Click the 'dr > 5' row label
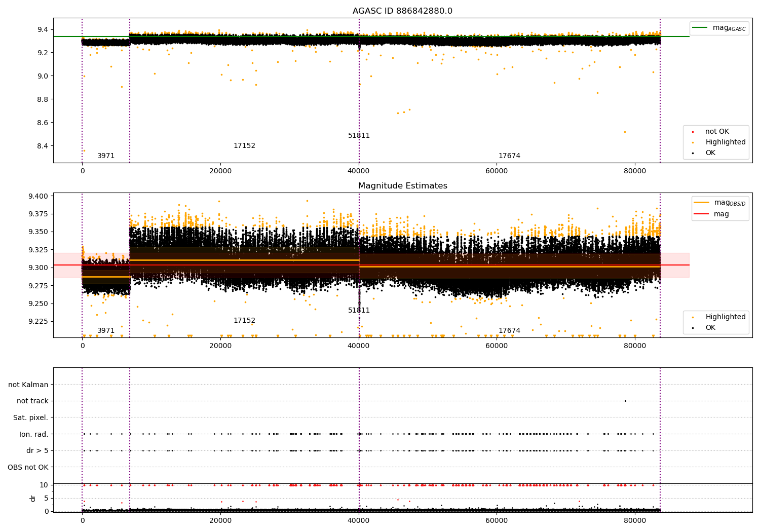 [37, 451]
